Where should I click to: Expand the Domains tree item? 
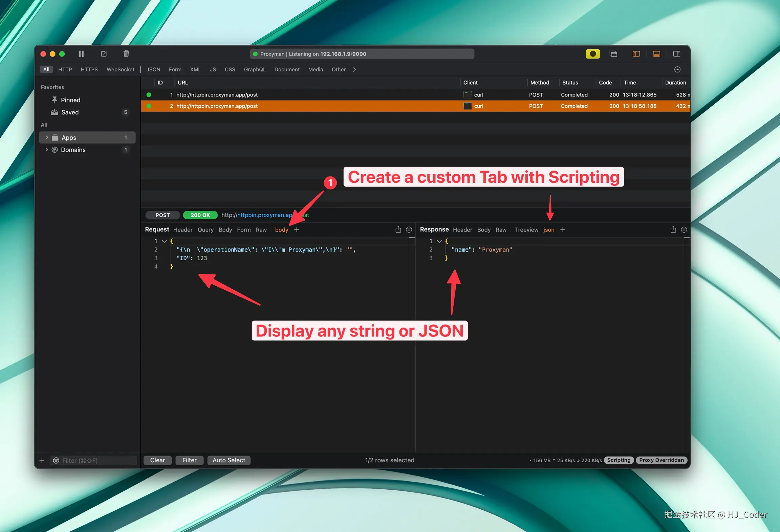click(47, 150)
